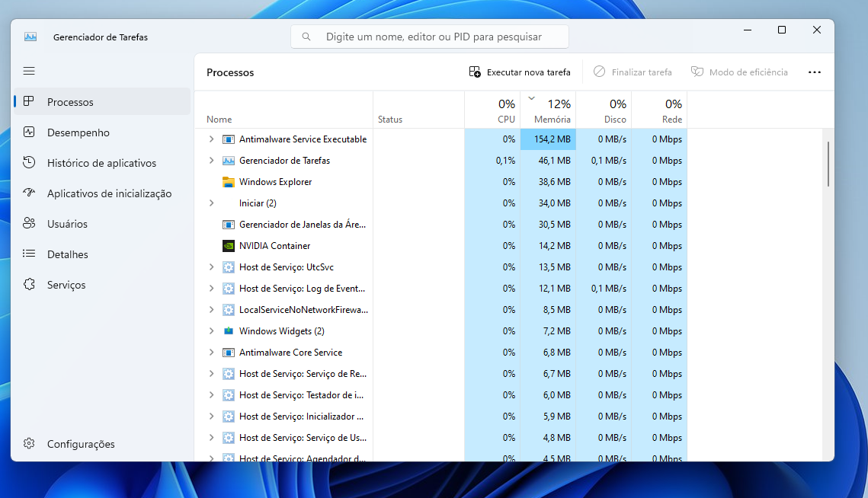Expand Host de Serviço: UtcSvc
The width and height of the screenshot is (868, 498).
pyautogui.click(x=211, y=267)
